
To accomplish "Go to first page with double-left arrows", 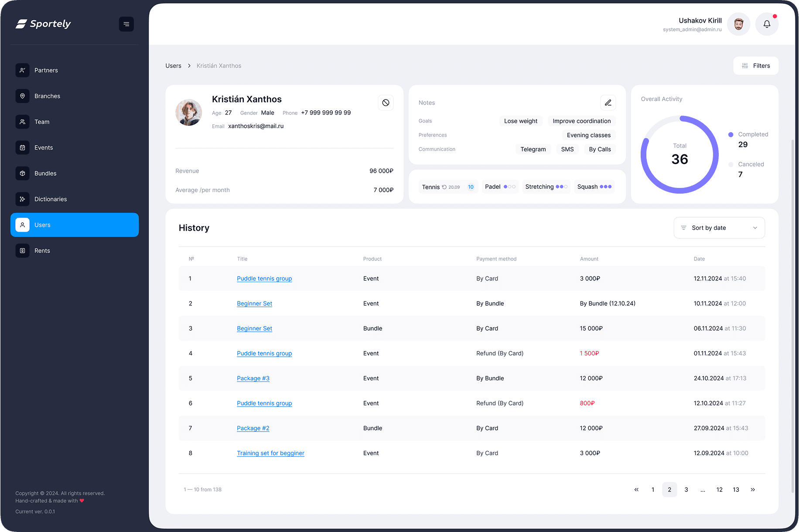I will coord(636,490).
